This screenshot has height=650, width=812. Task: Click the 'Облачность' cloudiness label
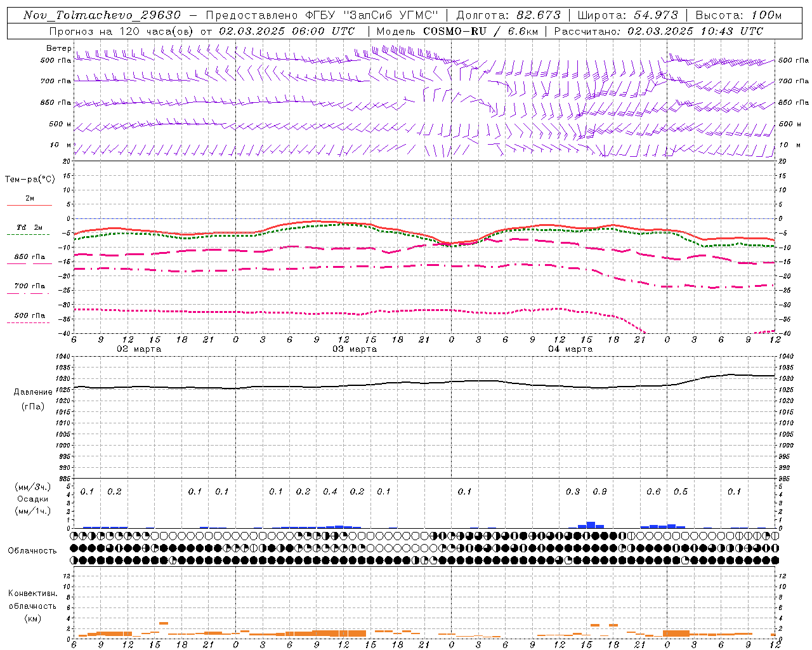point(32,551)
